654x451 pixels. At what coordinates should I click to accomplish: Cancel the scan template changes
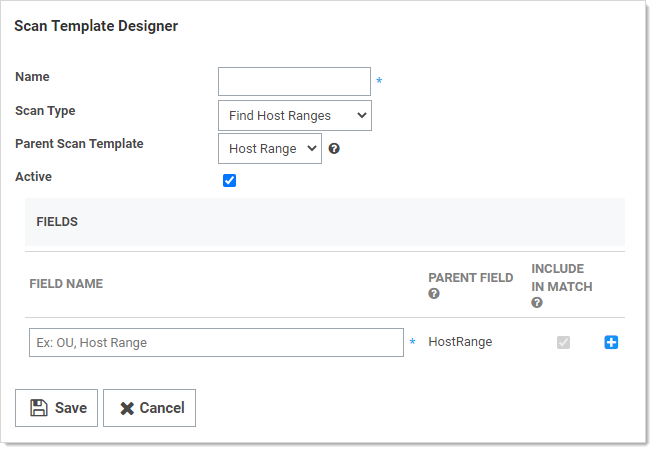coord(150,408)
